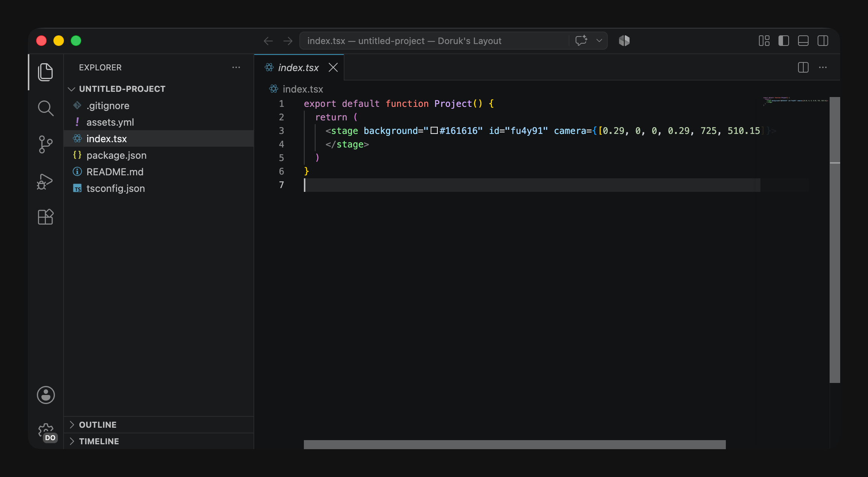
Task: Open the Extensions view icon
Action: [46, 217]
